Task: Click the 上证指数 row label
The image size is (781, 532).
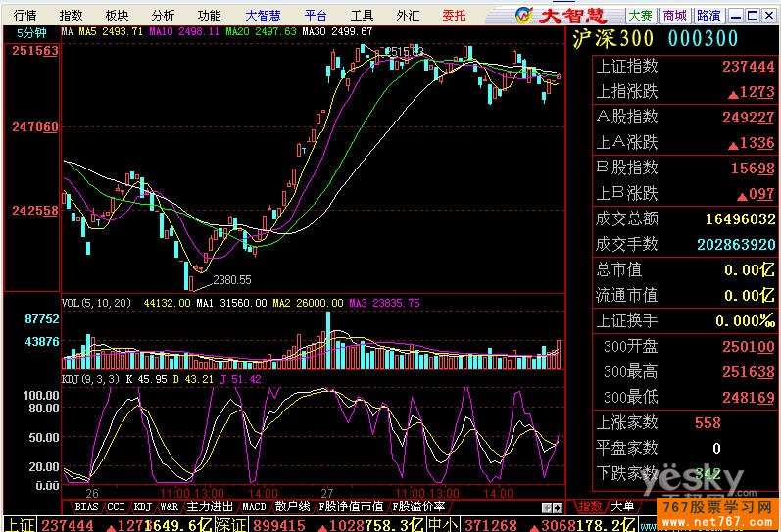Action: pyautogui.click(x=626, y=66)
